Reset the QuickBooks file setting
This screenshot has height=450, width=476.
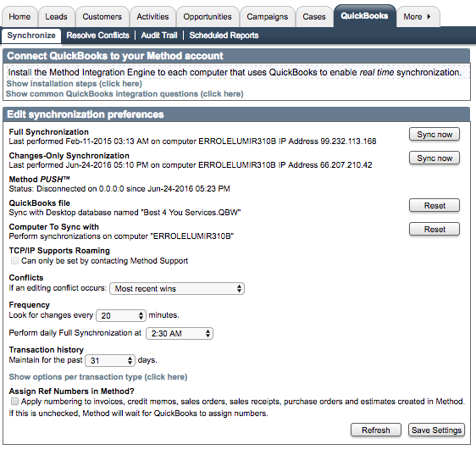[x=434, y=205]
